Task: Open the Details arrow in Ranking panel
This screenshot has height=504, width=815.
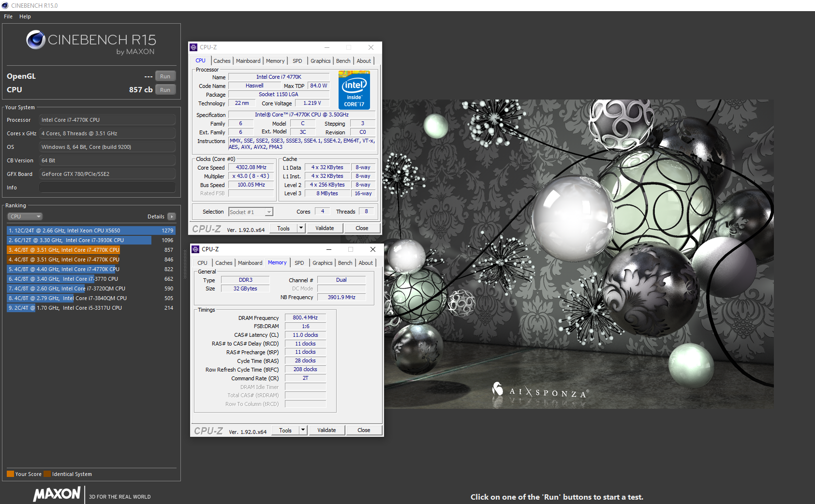Action: coord(172,216)
